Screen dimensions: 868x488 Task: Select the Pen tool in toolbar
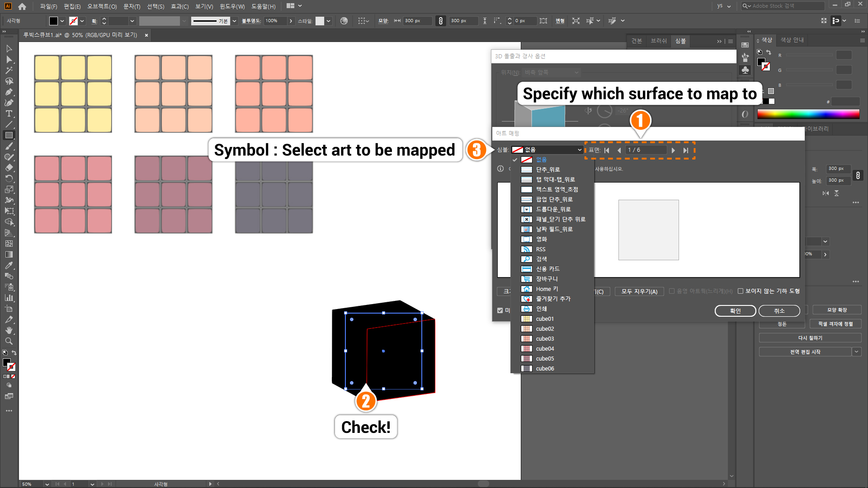coord(9,92)
